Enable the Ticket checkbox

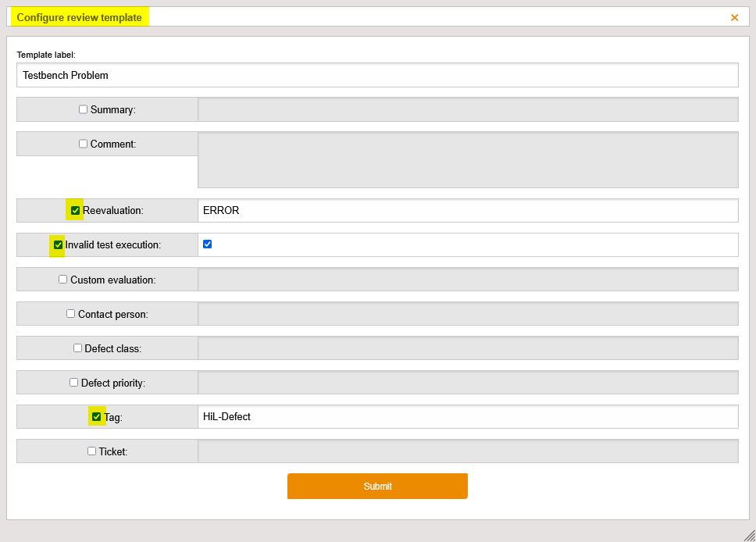91,451
